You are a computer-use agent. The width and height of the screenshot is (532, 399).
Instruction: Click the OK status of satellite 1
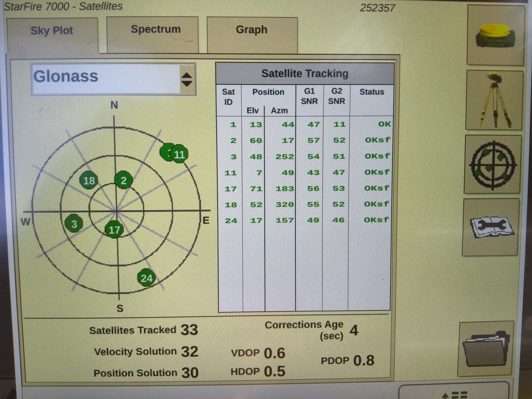click(384, 124)
